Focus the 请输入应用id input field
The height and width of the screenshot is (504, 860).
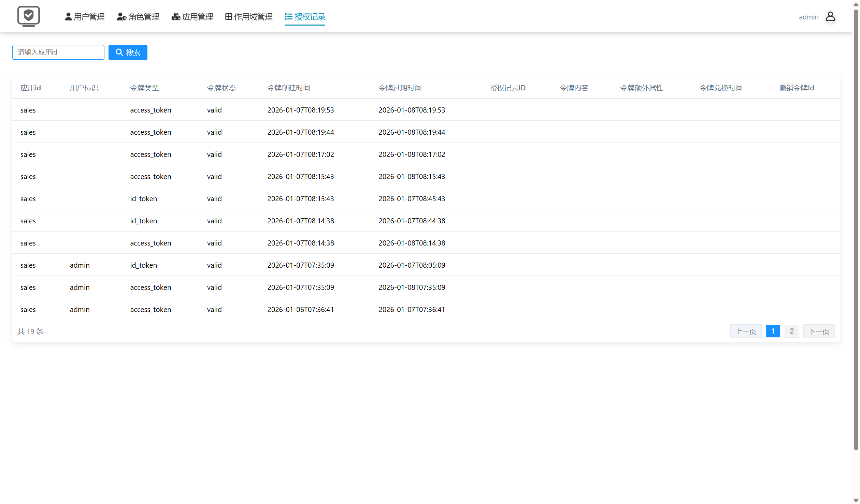pos(58,52)
